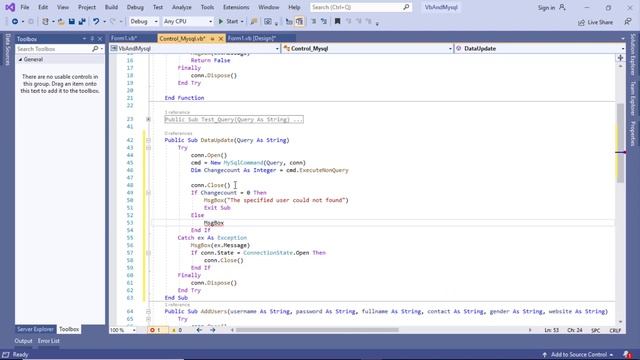
Task: Open the Debug configuration dropdown
Action: [155, 21]
